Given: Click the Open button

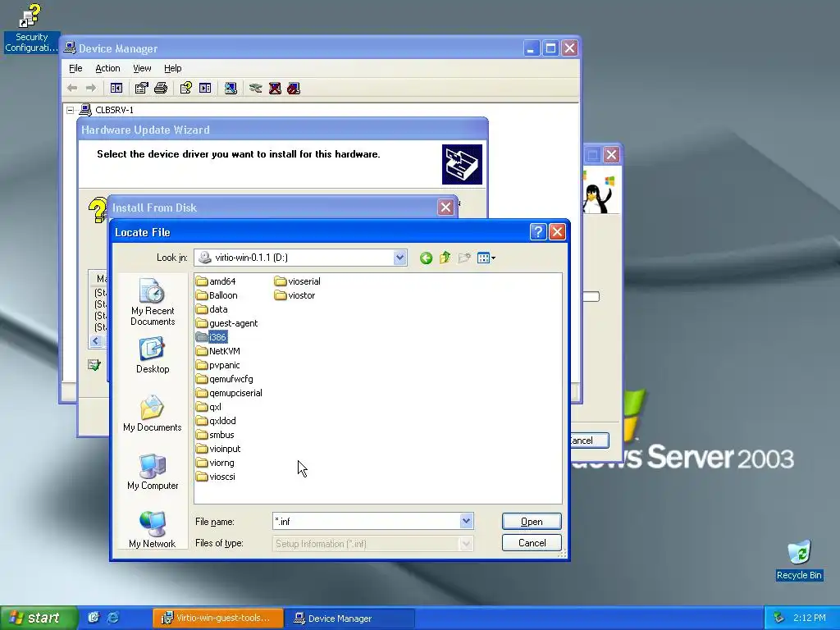Looking at the screenshot, I should (532, 521).
